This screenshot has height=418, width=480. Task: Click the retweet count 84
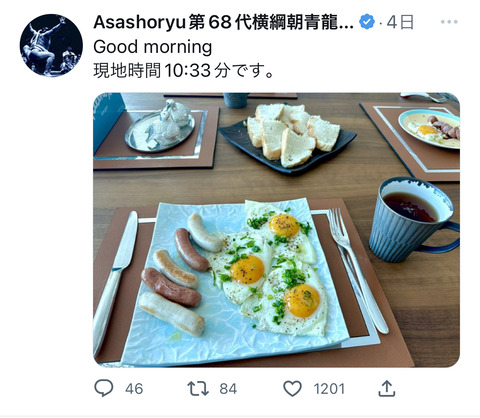(x=228, y=389)
